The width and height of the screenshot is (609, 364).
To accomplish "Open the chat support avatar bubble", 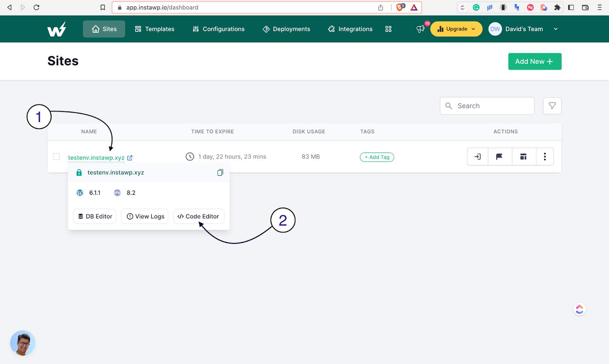I will 23,343.
